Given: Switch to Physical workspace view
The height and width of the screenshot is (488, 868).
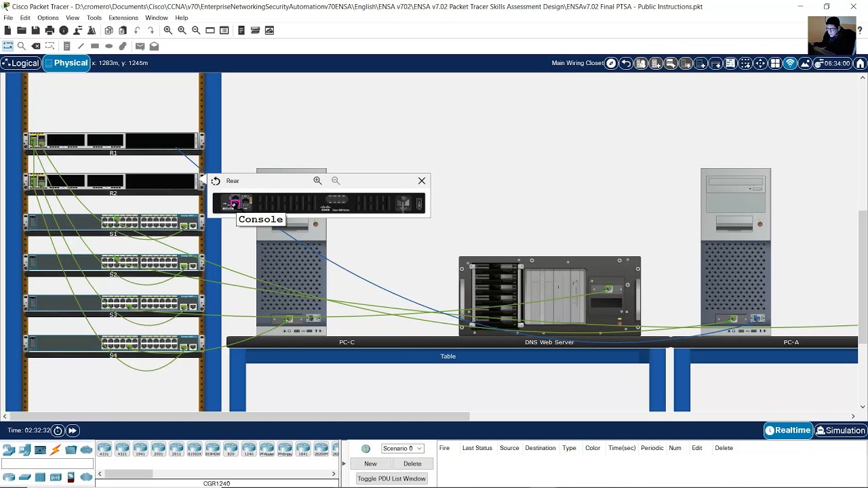Looking at the screenshot, I should point(66,63).
